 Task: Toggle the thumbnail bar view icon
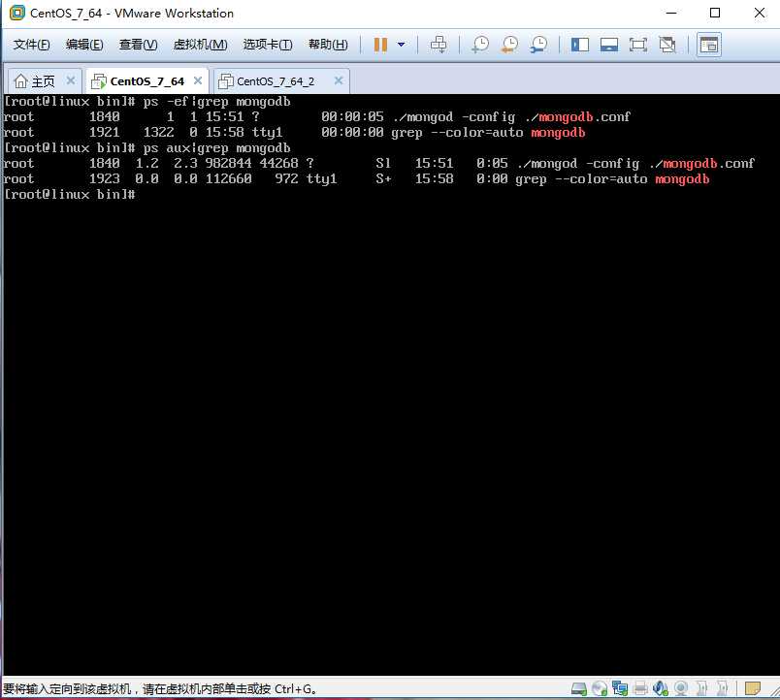coord(609,45)
